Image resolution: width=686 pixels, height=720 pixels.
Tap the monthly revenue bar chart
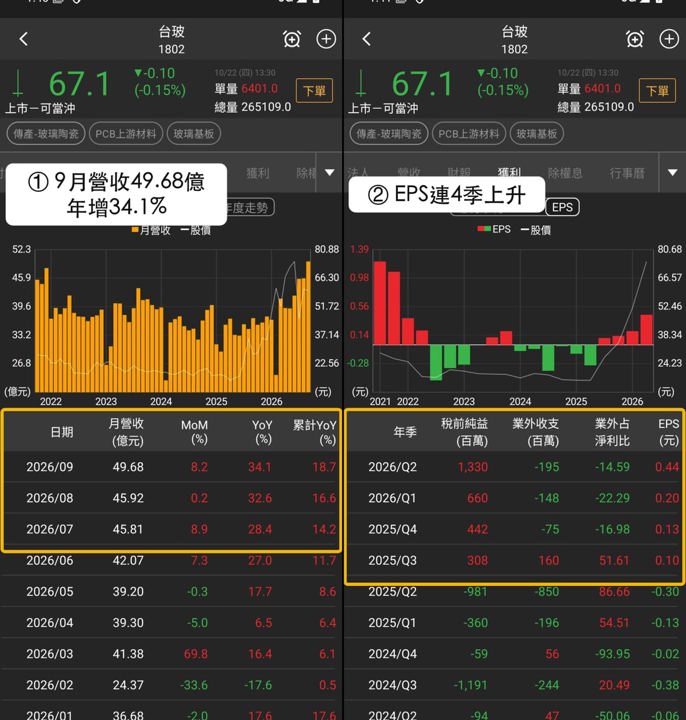174,321
